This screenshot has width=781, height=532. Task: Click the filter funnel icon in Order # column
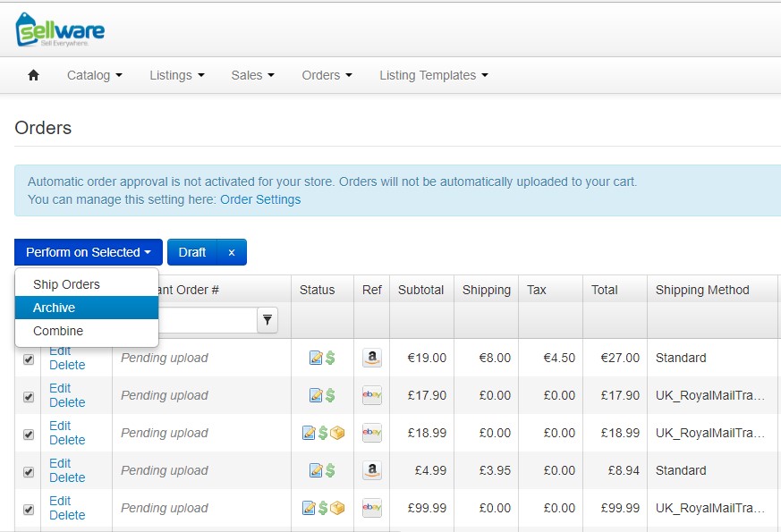[x=267, y=319]
